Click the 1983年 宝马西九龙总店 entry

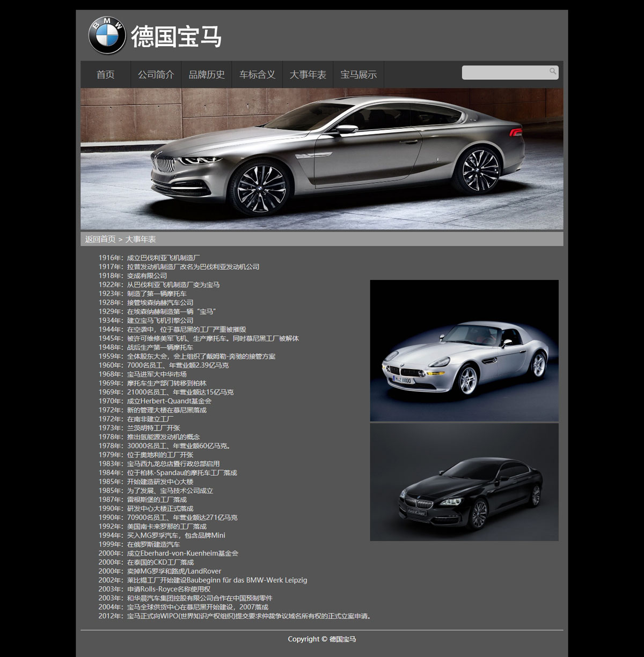click(x=159, y=464)
